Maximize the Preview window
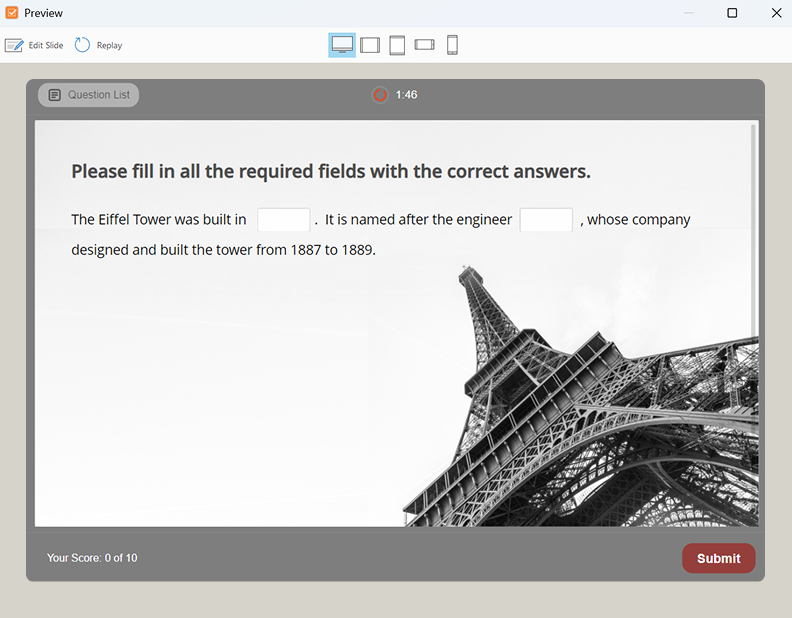 [732, 13]
